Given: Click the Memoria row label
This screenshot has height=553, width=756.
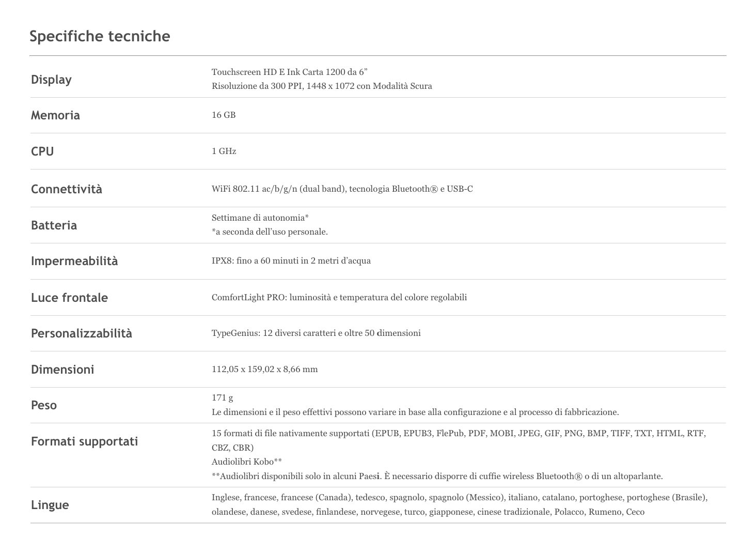Looking at the screenshot, I should (55, 115).
